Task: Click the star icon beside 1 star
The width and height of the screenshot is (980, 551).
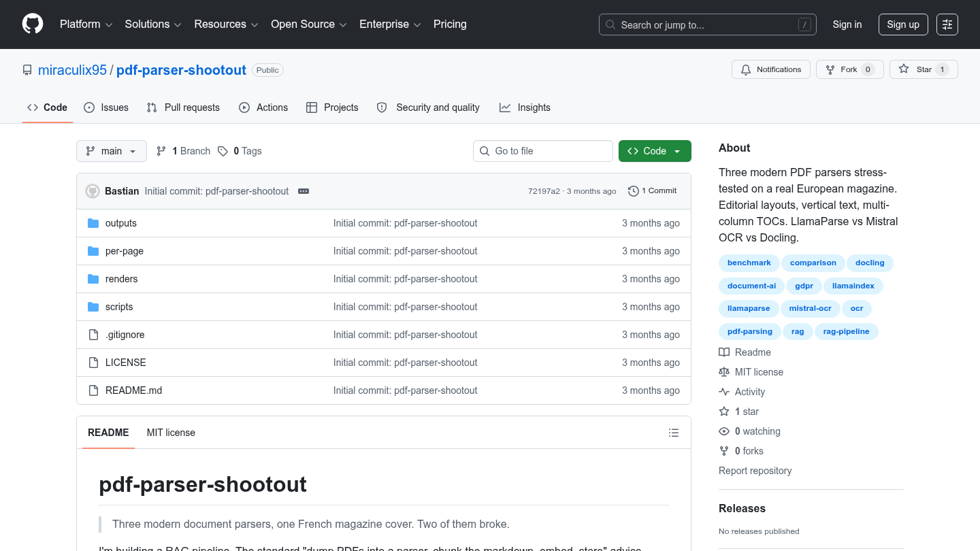Action: [724, 412]
